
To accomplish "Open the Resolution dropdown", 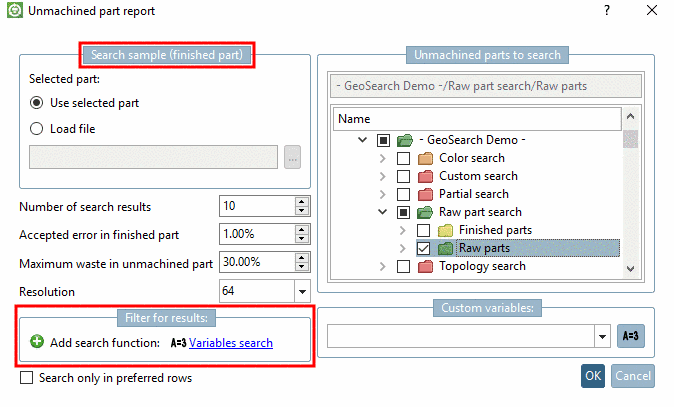I will pos(302,291).
